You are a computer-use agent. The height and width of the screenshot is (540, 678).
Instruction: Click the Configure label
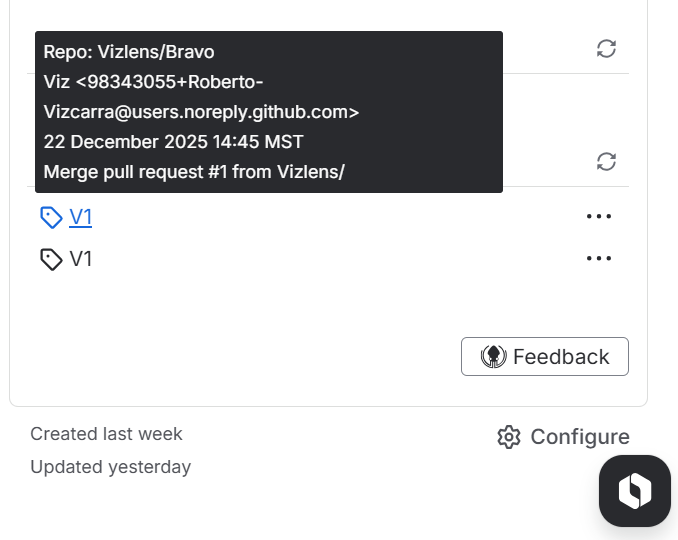point(580,437)
